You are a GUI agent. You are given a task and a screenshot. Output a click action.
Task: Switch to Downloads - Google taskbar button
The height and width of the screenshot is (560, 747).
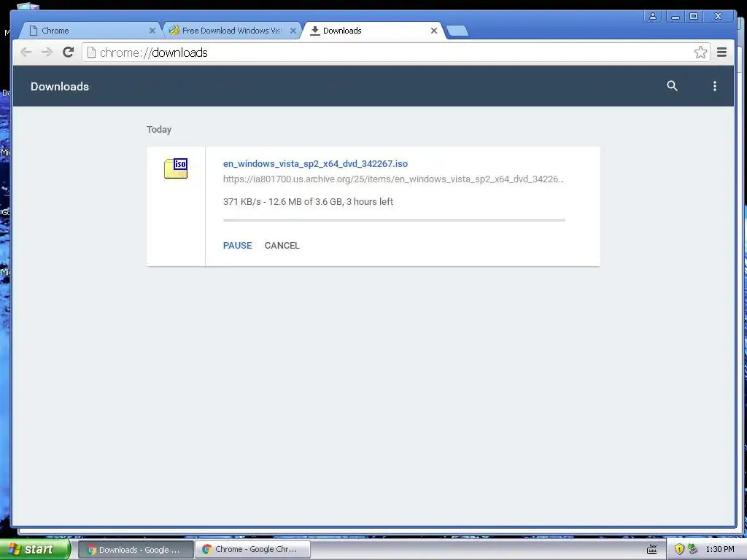pos(136,550)
